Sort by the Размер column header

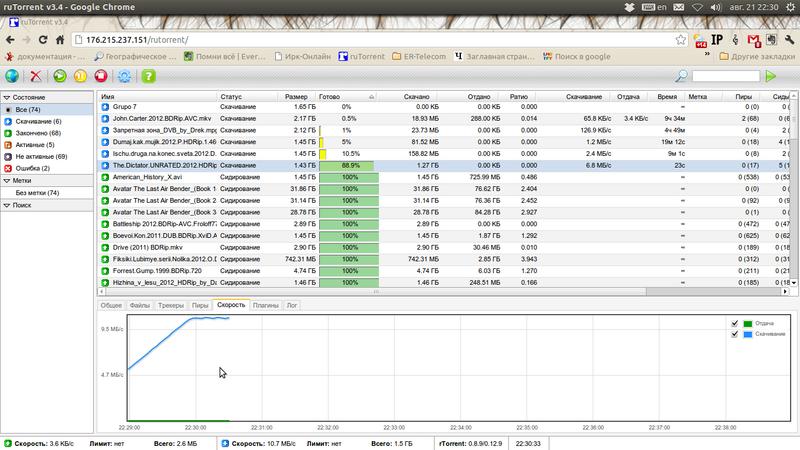point(296,96)
